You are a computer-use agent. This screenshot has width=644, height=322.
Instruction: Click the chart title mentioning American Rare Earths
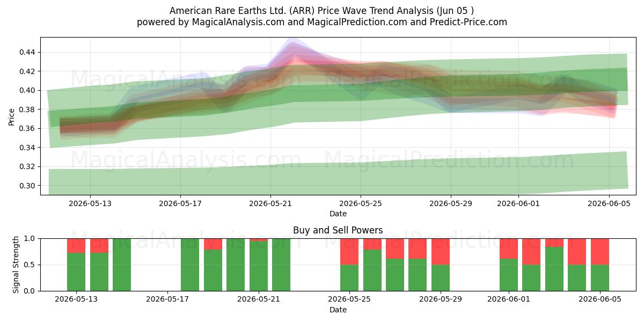pos(322,11)
